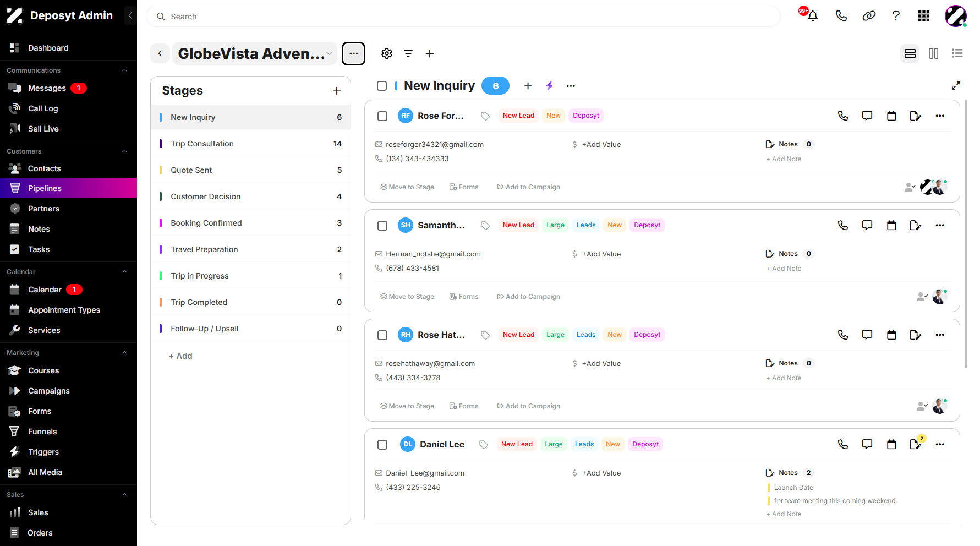Open Daniel Lee's notes icon with badge
This screenshot has height=546, width=980.
point(916,444)
